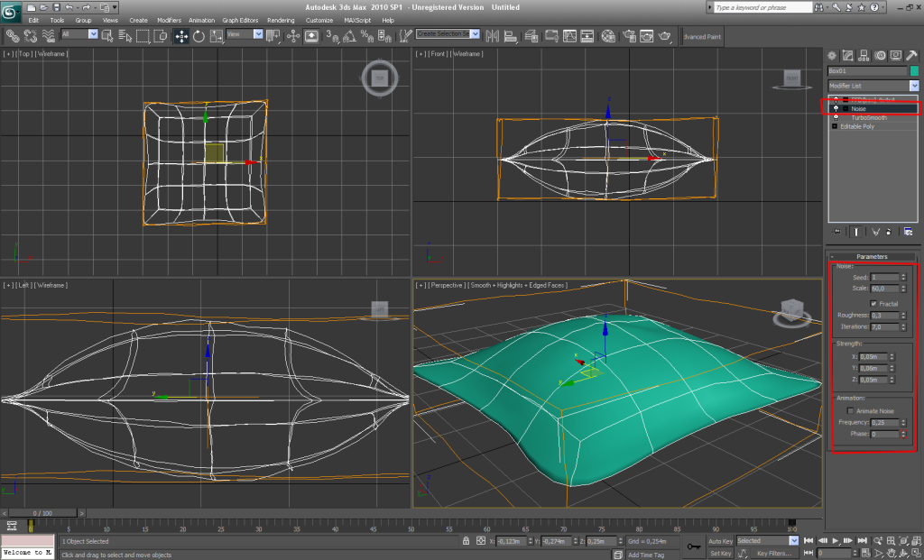Viewport: 924px width, 560px height.
Task: Click the quick Render teapot icon
Action: click(x=666, y=36)
